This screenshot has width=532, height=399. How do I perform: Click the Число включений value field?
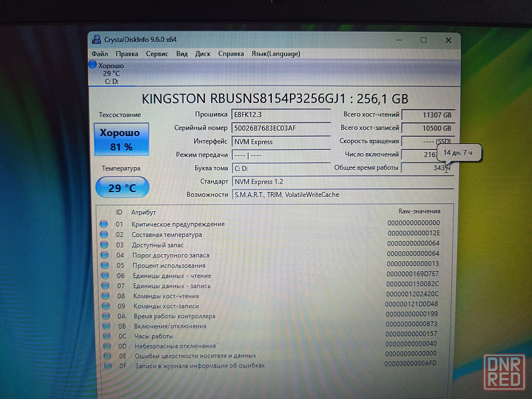click(x=420, y=154)
